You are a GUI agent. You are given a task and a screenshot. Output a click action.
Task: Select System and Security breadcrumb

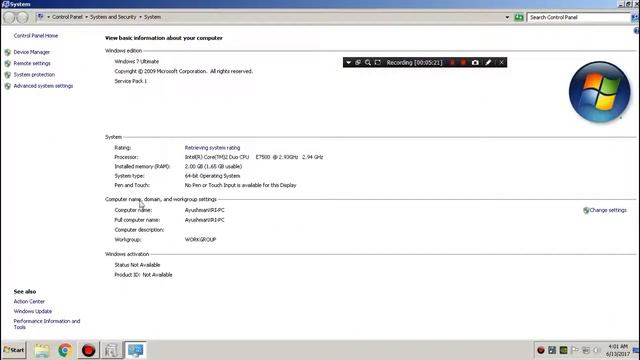click(x=113, y=17)
